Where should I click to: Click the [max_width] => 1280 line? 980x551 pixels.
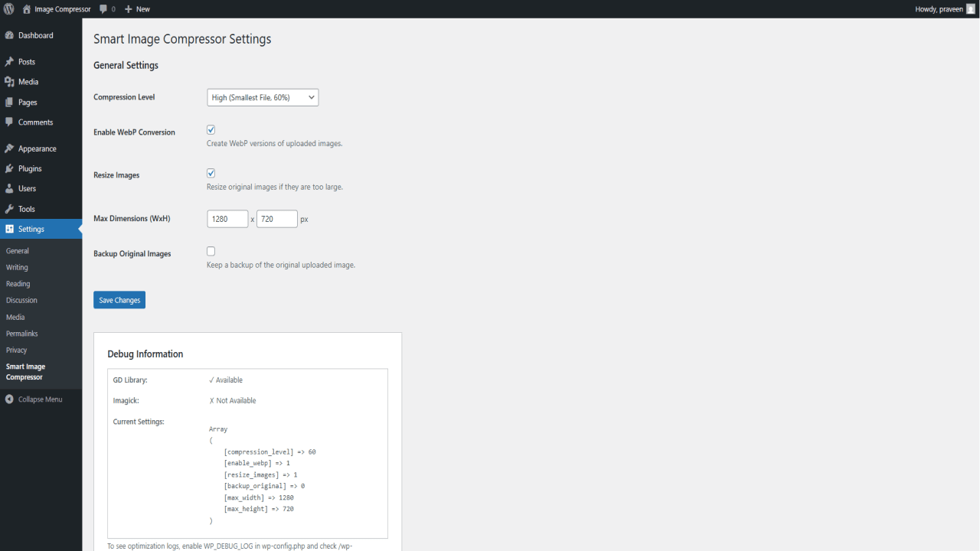click(259, 498)
